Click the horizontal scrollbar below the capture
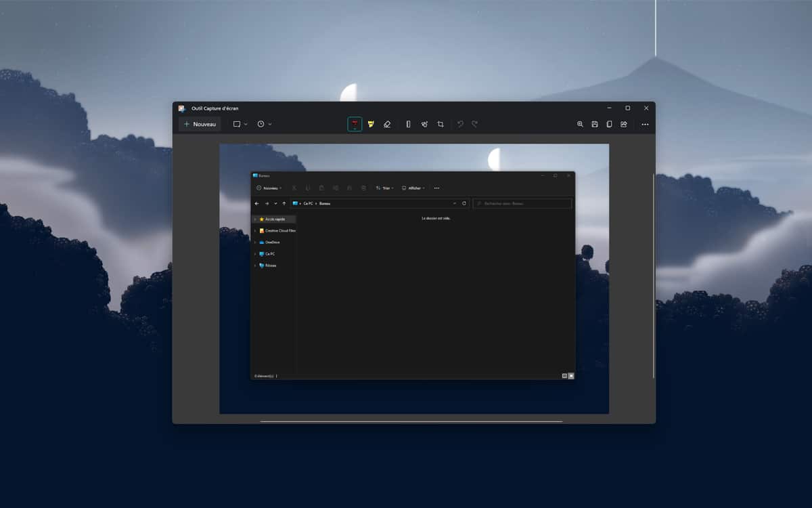This screenshot has height=508, width=812. [411, 421]
